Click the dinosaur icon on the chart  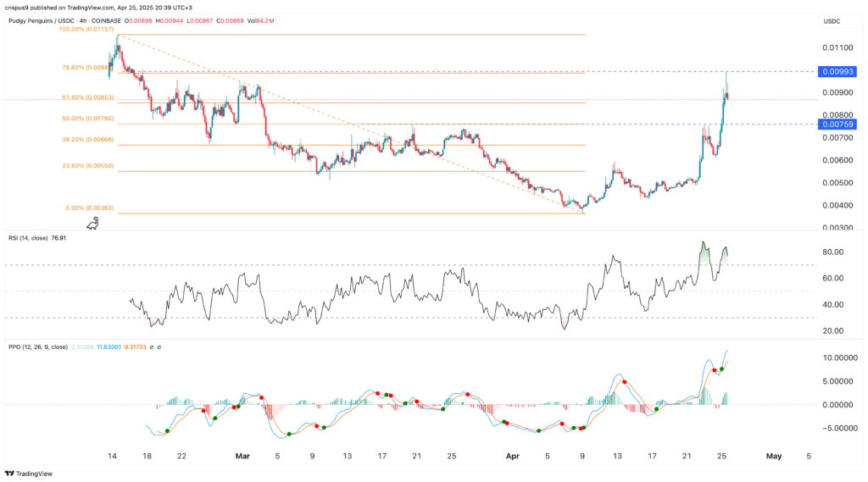click(92, 223)
